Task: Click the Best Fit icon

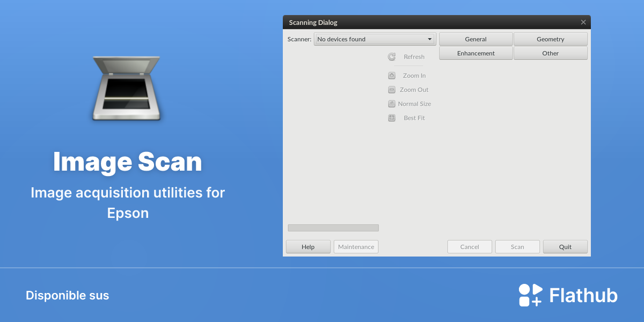Action: [x=392, y=118]
